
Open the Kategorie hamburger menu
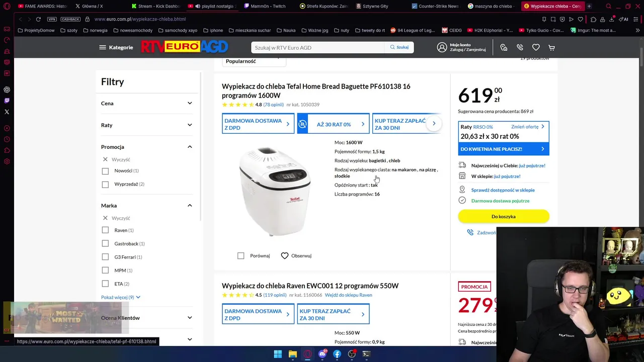point(116,47)
